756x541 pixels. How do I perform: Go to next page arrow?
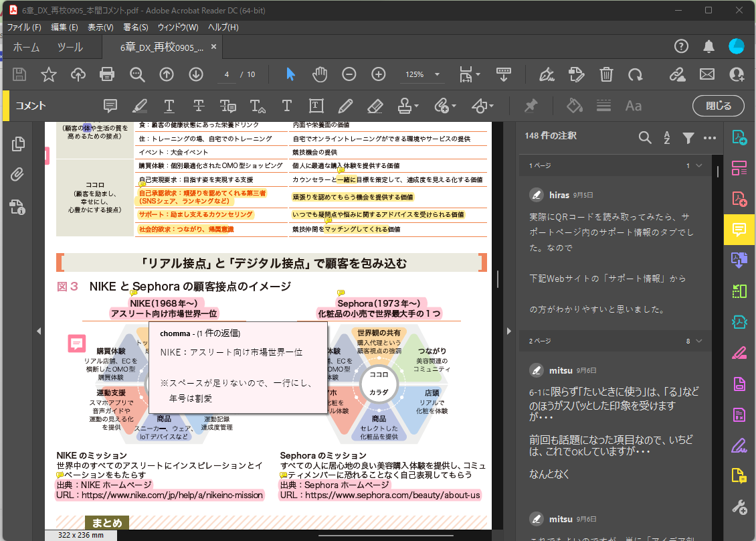pyautogui.click(x=196, y=74)
